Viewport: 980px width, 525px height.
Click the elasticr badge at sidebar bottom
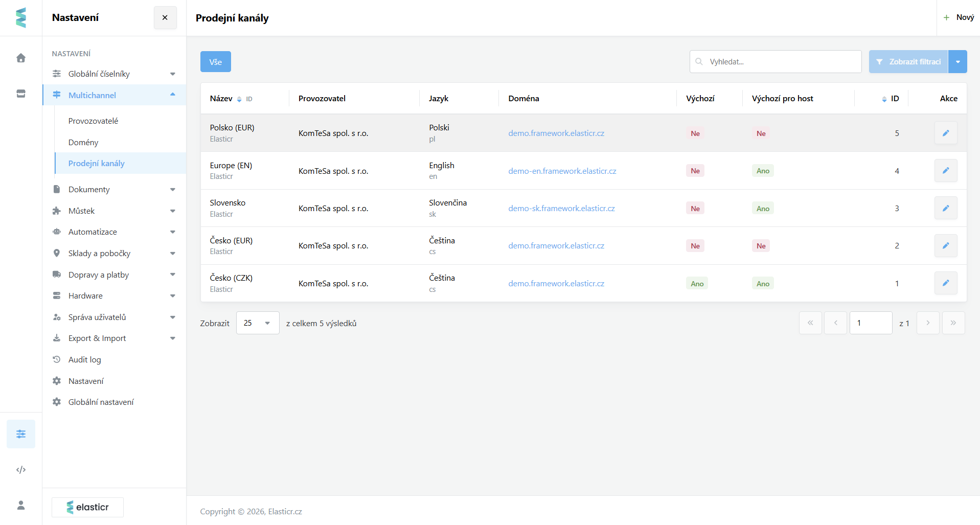(x=87, y=507)
